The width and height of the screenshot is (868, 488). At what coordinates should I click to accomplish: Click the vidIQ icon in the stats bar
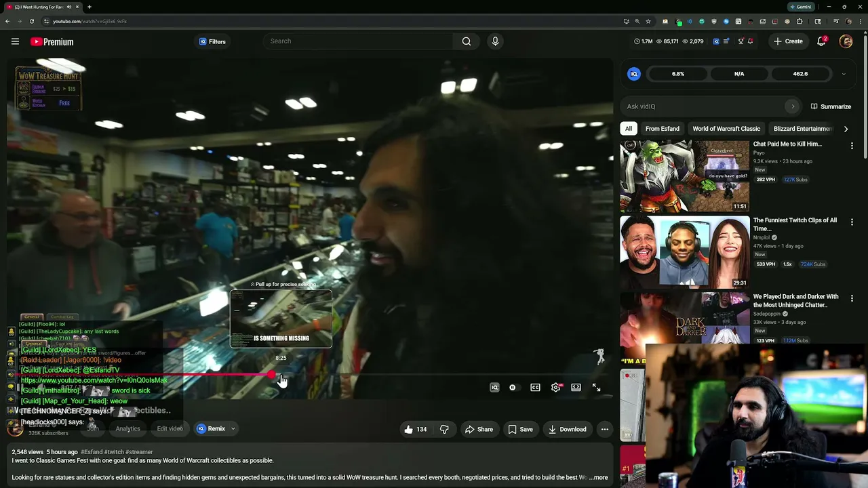click(x=716, y=41)
